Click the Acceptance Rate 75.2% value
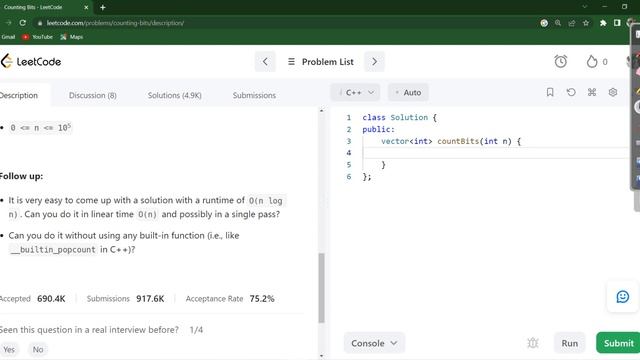The image size is (640, 360). tap(262, 298)
